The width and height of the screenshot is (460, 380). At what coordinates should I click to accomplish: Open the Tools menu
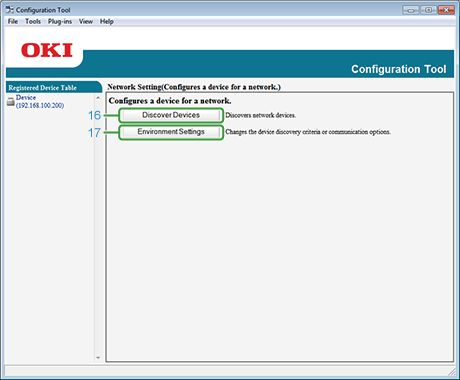(33, 22)
